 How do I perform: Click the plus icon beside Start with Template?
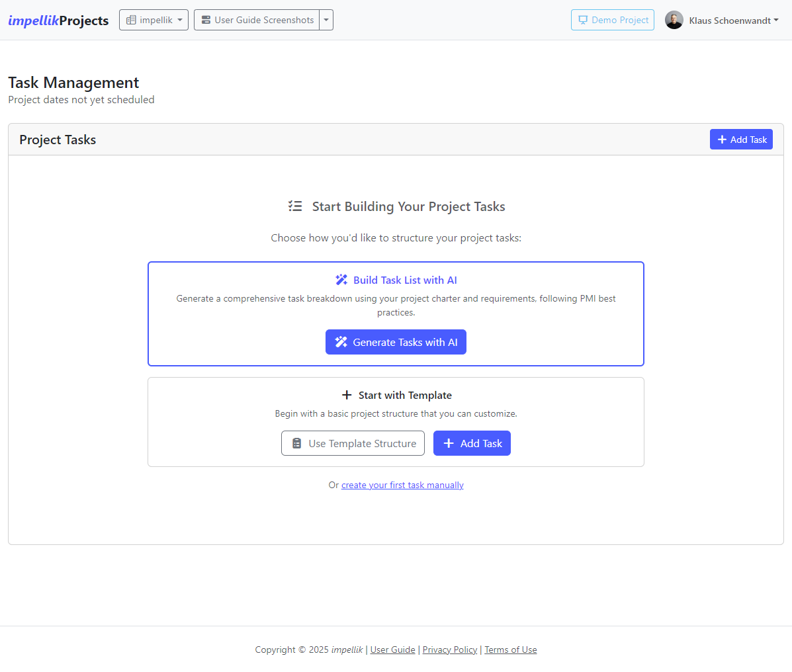(347, 395)
